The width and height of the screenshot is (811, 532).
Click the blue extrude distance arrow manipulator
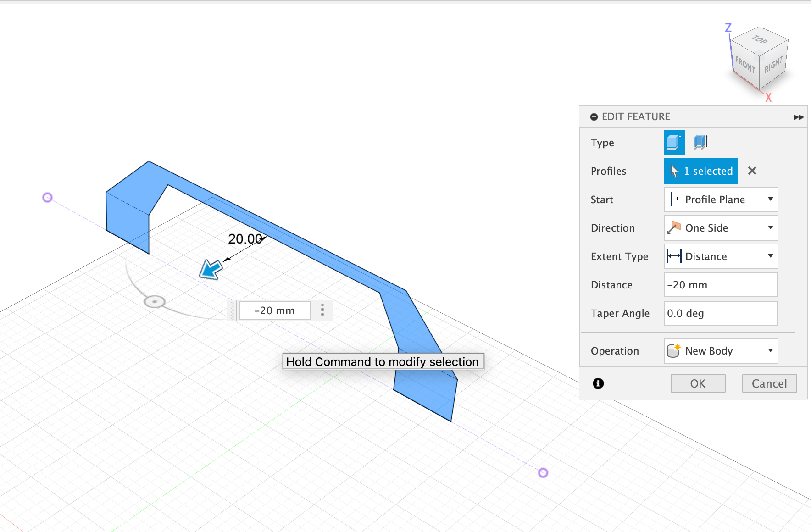(x=211, y=269)
